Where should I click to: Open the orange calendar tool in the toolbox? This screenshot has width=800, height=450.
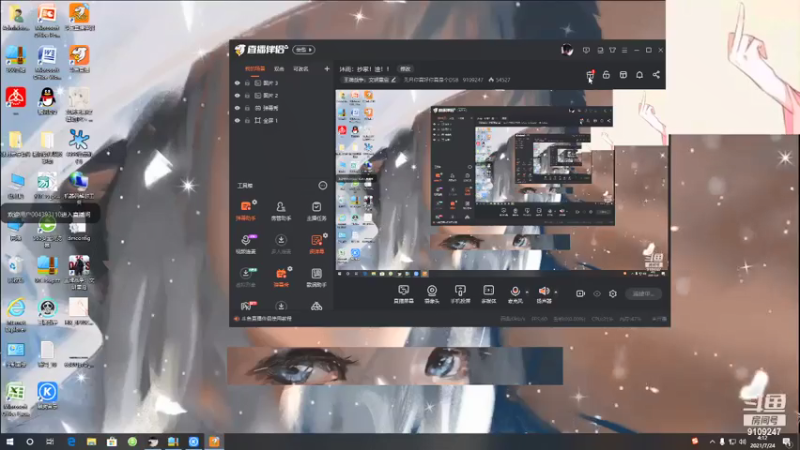click(x=281, y=278)
